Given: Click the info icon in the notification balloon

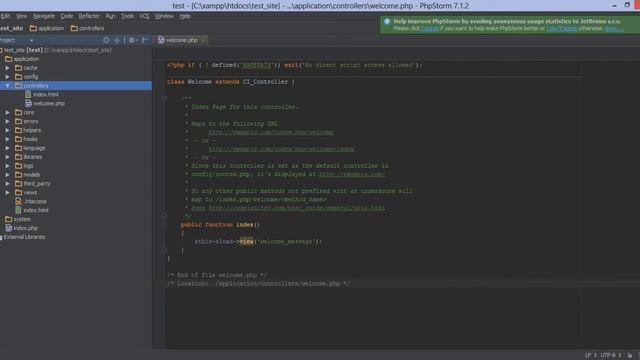Looking at the screenshot, I should [x=387, y=22].
